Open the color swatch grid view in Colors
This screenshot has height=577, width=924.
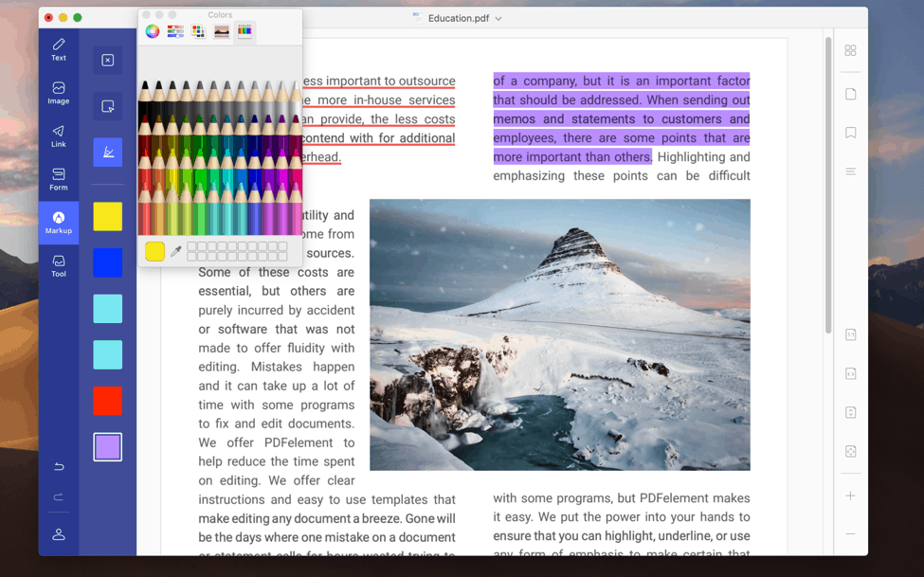(x=198, y=31)
